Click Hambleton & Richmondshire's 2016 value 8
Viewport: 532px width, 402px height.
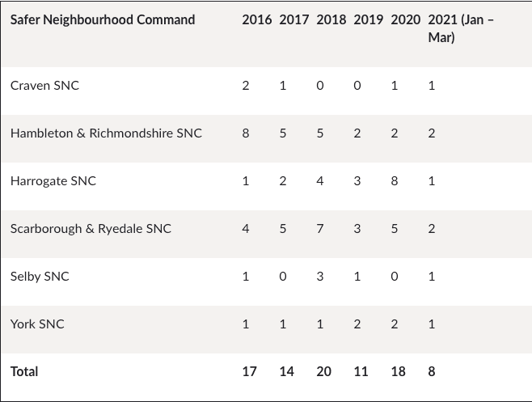pos(246,133)
